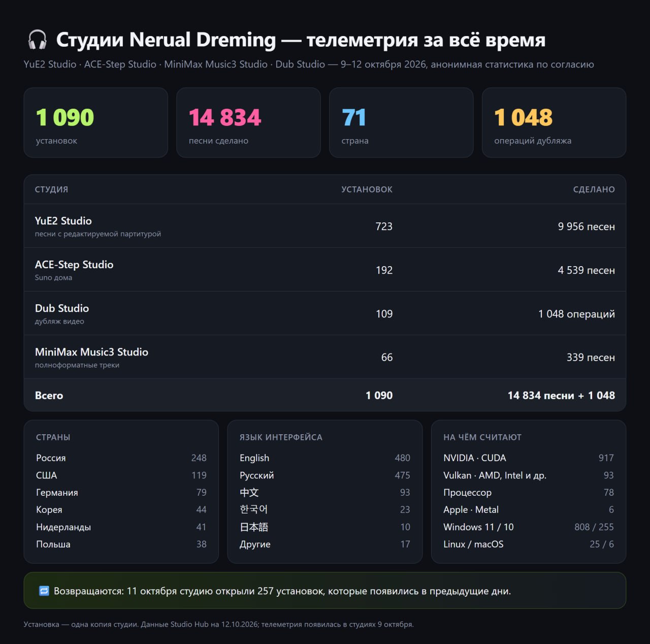Click the "УСТАНОВОК" column header

click(x=367, y=189)
